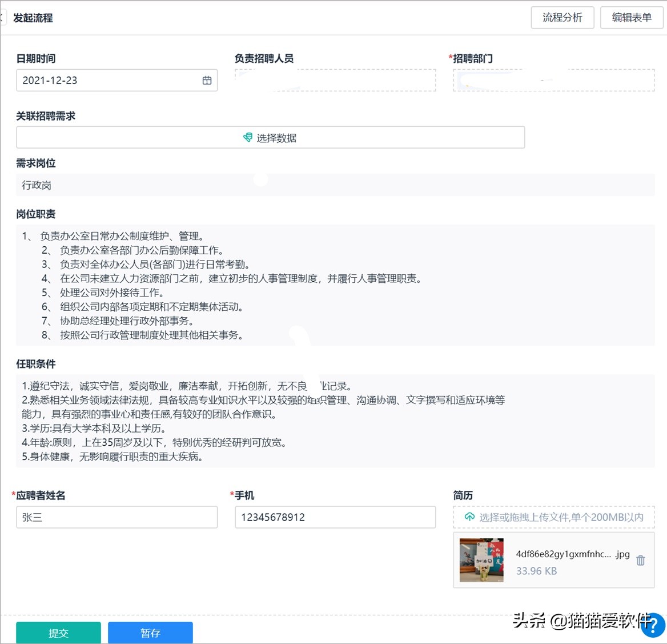This screenshot has height=644, width=667.
Task: Click the uploaded filename 4df86e82g1gxmfnhc... .jpg
Action: (x=571, y=554)
